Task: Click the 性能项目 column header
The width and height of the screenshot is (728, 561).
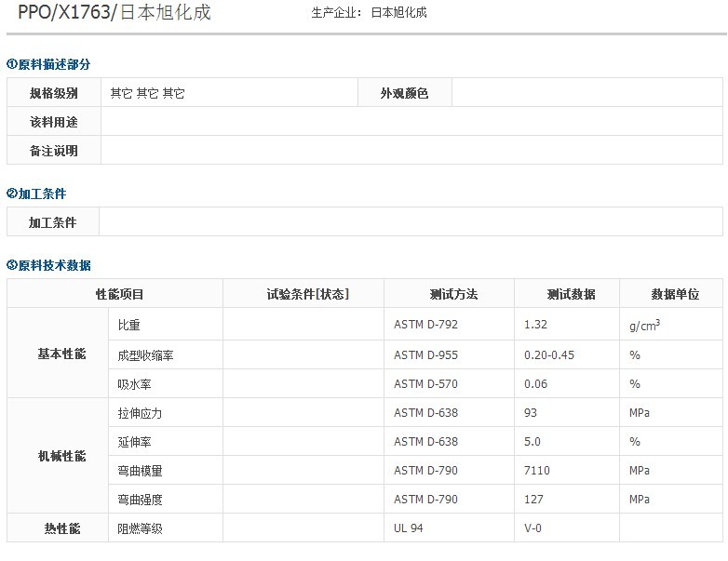Action: pyautogui.click(x=115, y=293)
